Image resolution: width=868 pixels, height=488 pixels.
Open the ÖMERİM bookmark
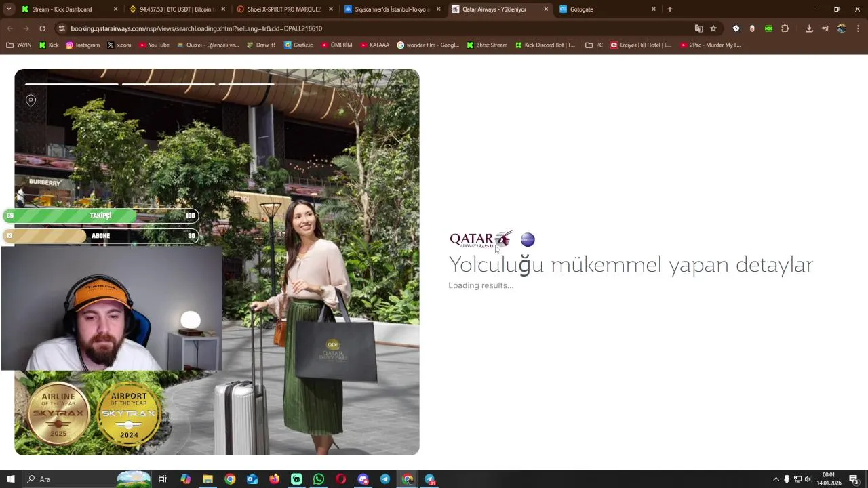click(x=336, y=45)
